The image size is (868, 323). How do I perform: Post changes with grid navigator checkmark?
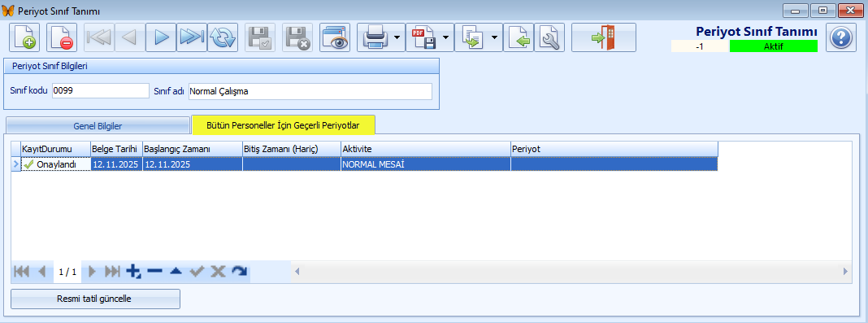click(197, 272)
